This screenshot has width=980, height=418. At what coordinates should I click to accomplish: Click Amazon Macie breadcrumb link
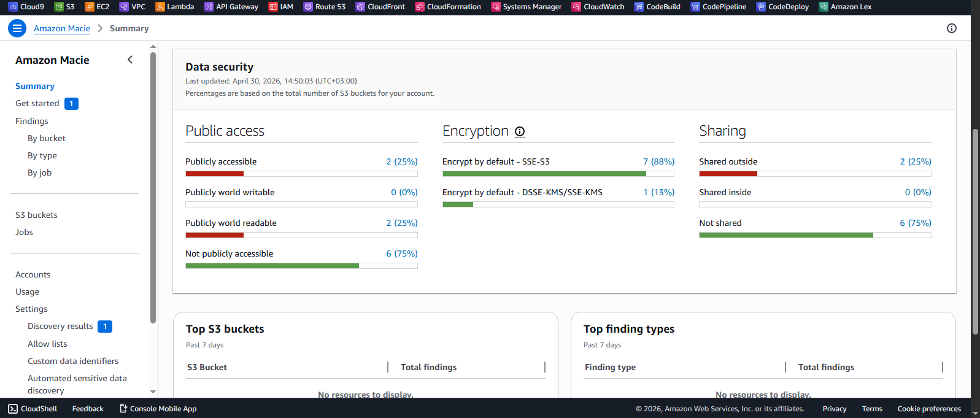62,28
